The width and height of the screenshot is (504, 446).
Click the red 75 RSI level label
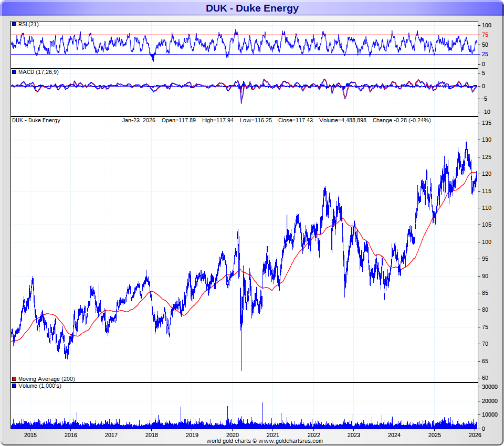485,35
